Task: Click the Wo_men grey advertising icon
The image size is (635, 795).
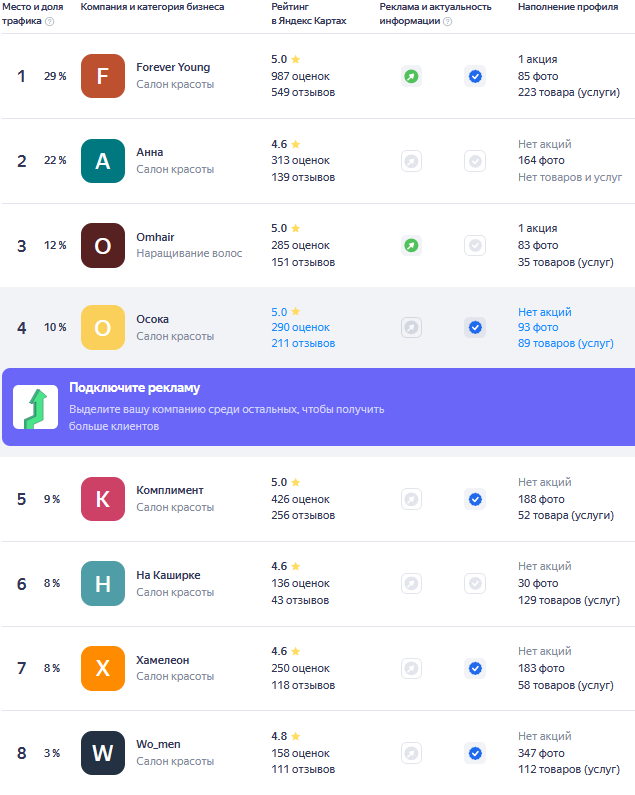Action: click(411, 753)
